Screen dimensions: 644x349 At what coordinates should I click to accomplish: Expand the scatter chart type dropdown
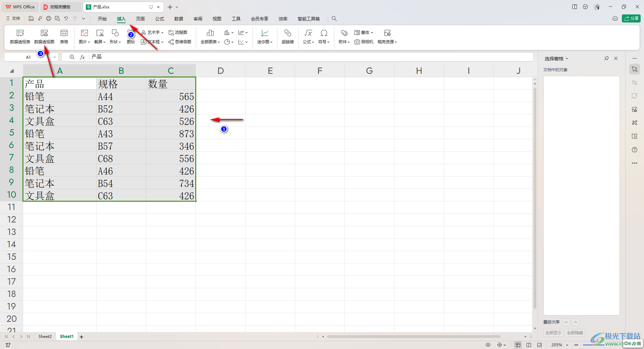247,42
